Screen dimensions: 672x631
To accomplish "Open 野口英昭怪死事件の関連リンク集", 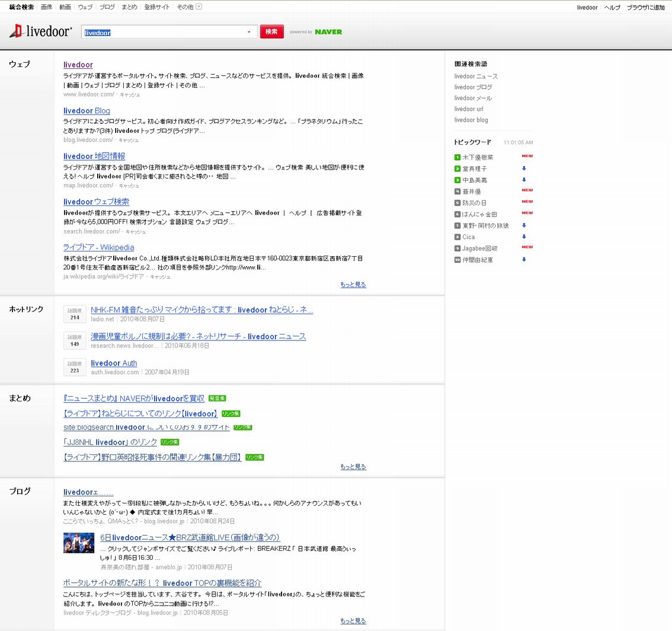I will point(152,457).
